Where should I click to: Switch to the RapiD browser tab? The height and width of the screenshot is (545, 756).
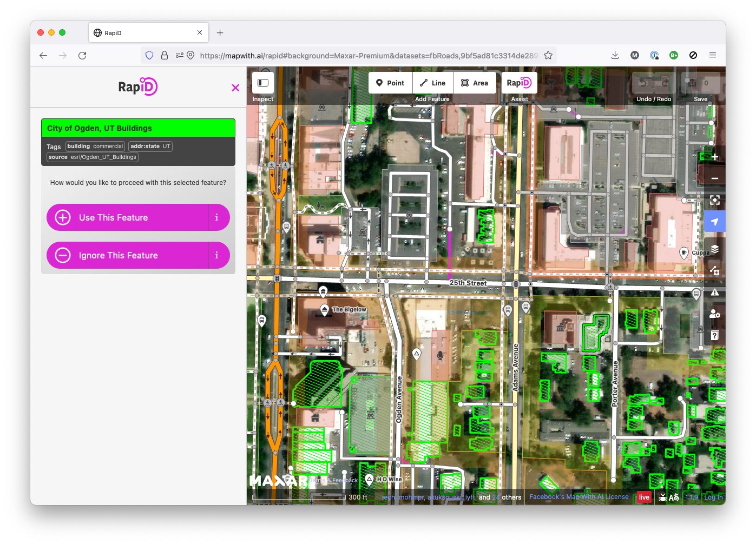coord(148,33)
